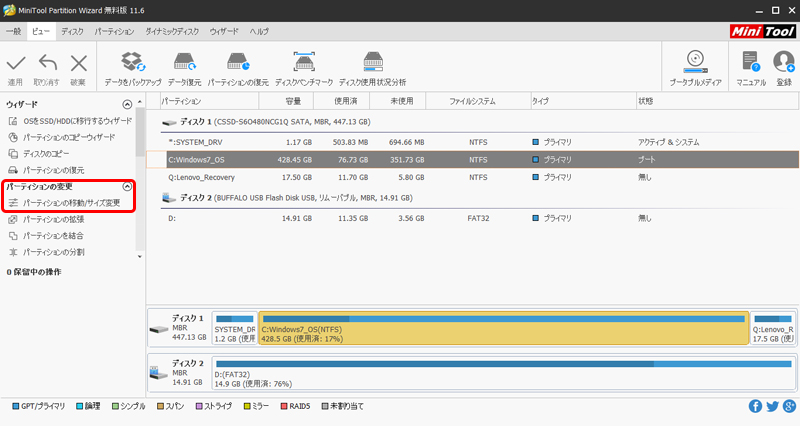The height and width of the screenshot is (426, 800).
Task: Sort by パーティション column header
Action: pos(209,101)
